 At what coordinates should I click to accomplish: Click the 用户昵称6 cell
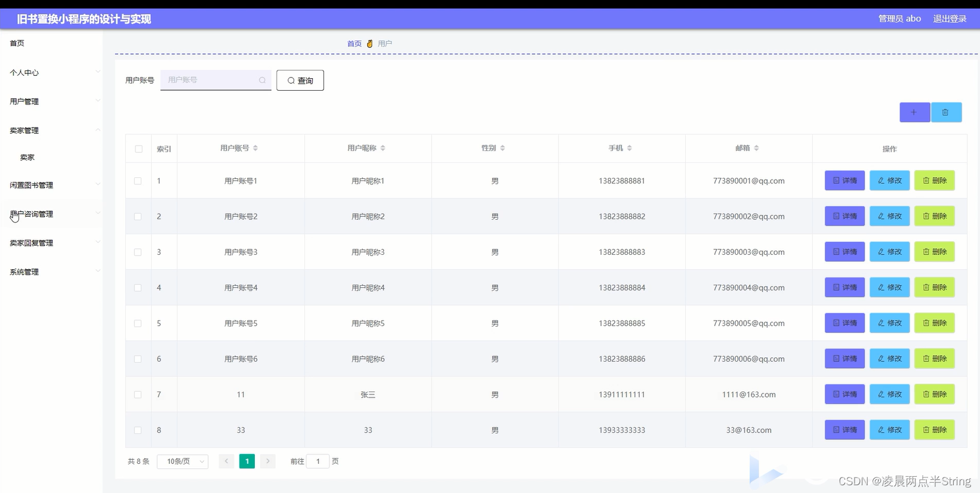click(x=368, y=359)
